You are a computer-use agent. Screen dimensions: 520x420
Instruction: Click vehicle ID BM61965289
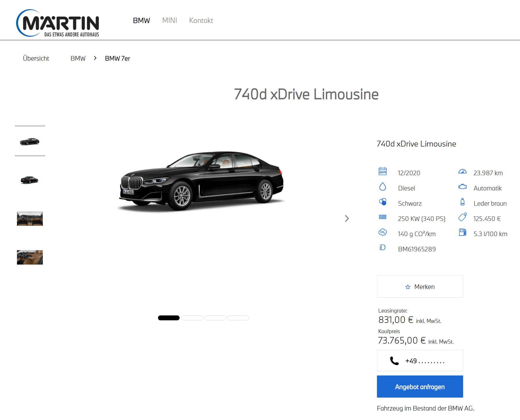pos(417,249)
